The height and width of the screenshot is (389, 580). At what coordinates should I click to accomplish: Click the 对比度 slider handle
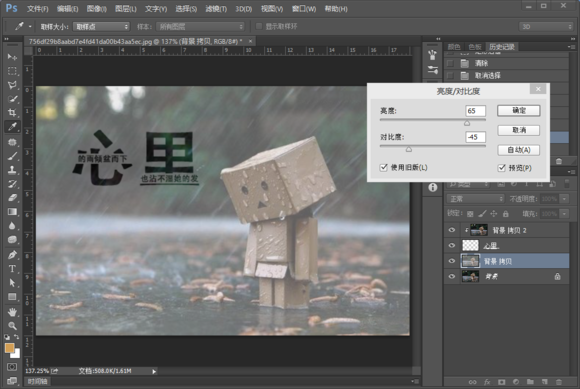click(409, 149)
